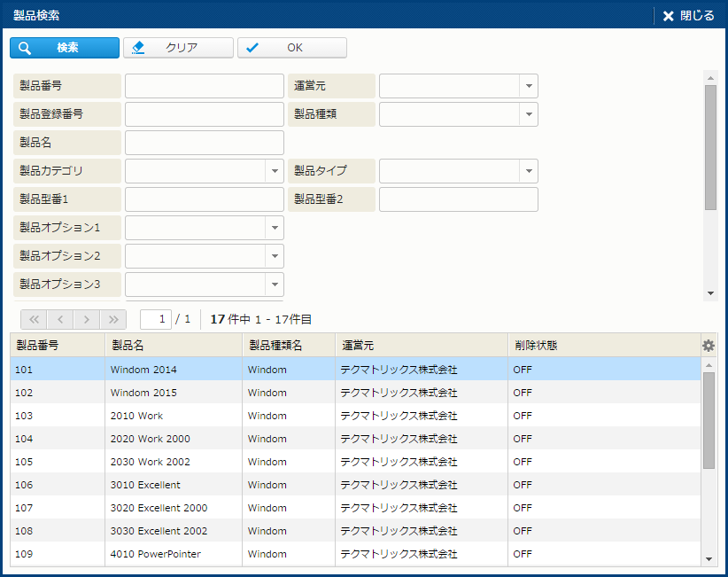728x577 pixels.
Task: Go to first page of results
Action: tap(35, 319)
